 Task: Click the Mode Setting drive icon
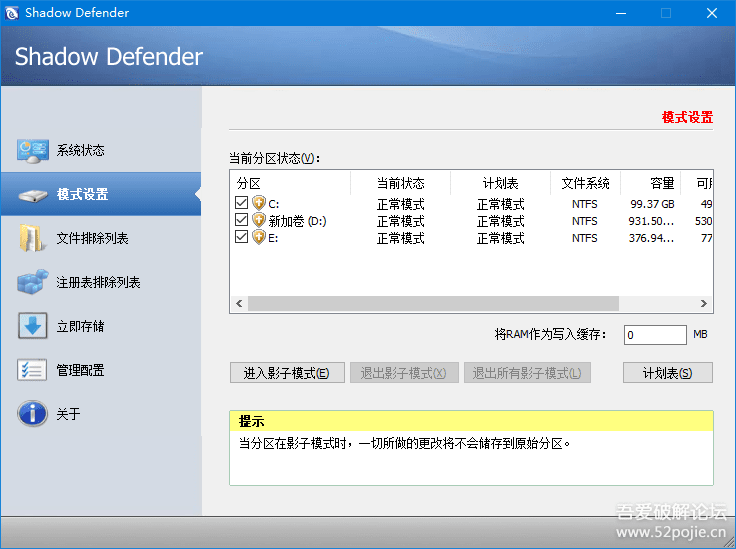(32, 195)
